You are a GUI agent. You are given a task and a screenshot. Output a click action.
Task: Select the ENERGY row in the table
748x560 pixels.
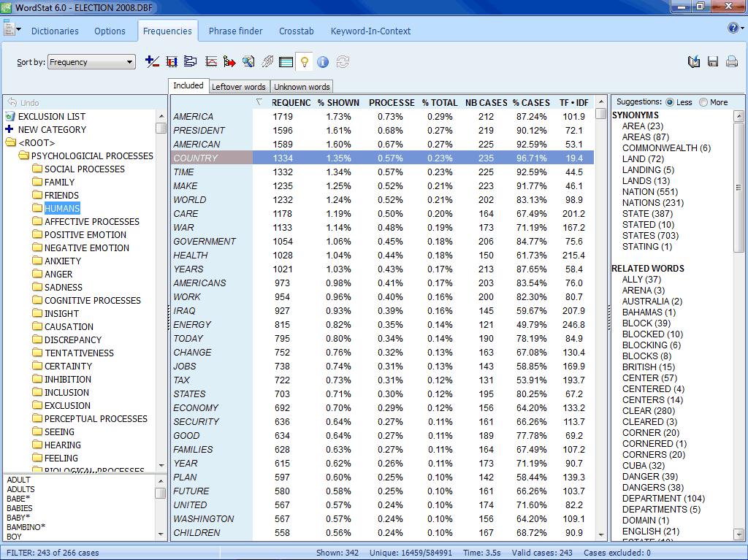[x=192, y=324]
